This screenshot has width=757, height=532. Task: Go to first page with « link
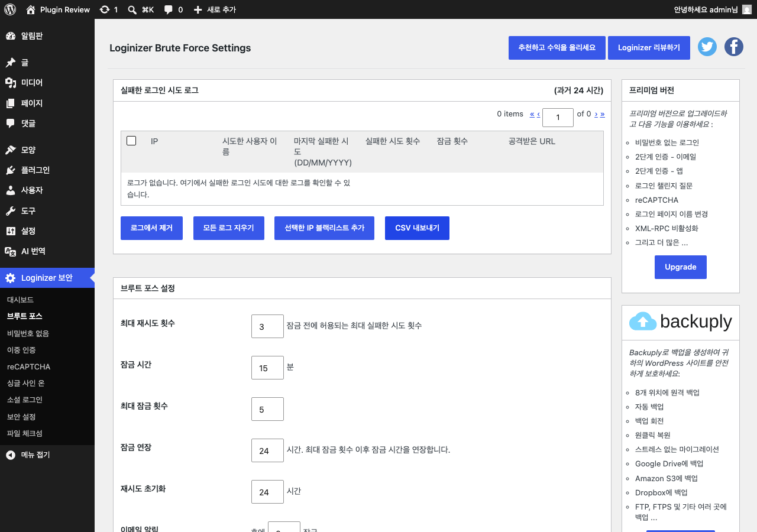coord(532,114)
